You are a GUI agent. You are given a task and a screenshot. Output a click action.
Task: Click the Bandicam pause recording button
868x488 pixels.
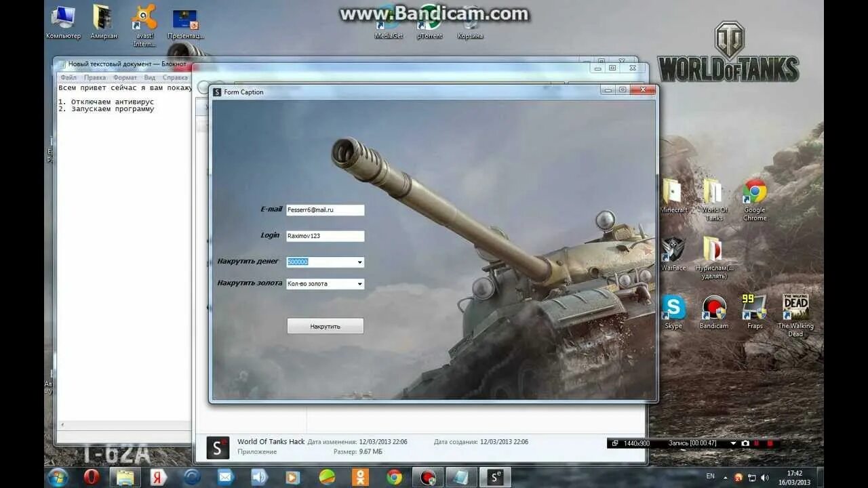pyautogui.click(x=757, y=443)
